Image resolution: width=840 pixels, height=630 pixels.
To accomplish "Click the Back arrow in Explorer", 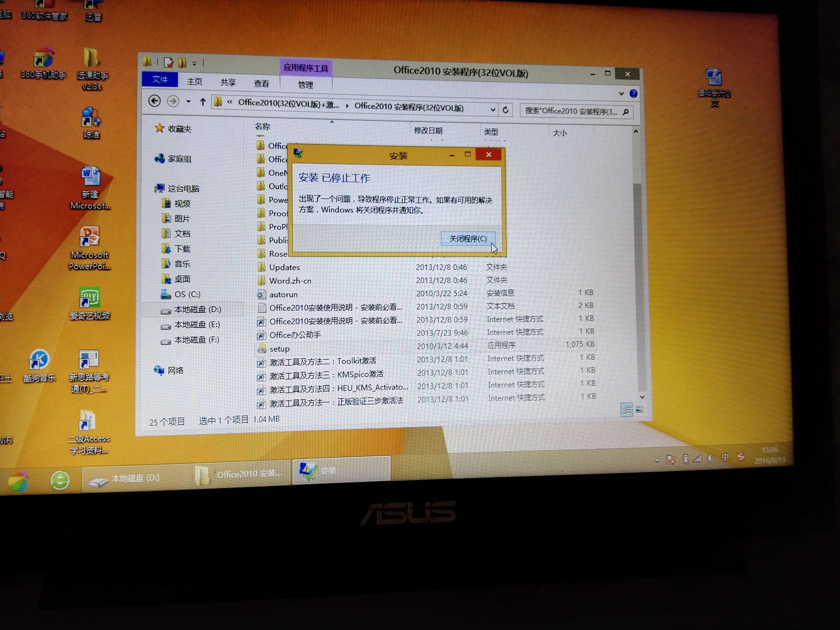I will click(155, 101).
